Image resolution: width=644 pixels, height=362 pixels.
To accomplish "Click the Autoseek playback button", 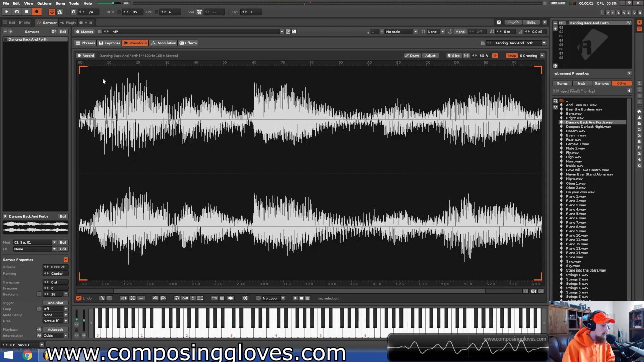I will point(55,329).
